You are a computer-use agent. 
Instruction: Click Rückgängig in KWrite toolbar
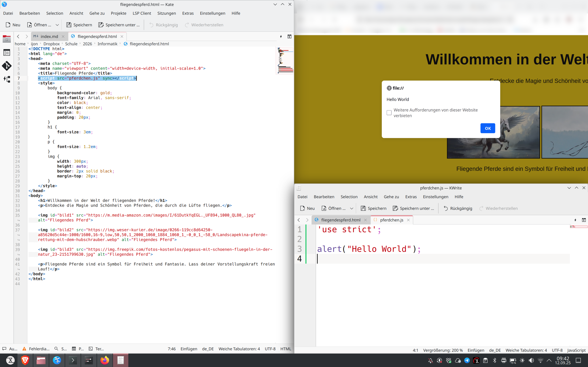(458, 208)
